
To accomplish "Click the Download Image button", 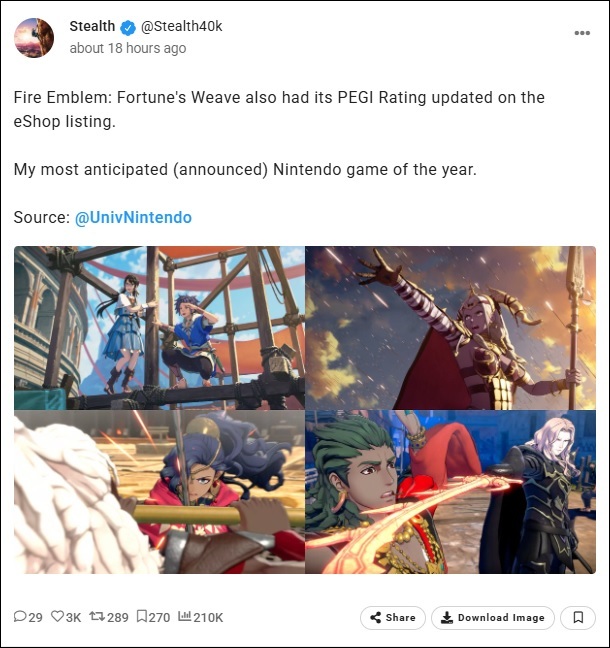I will pos(493,618).
